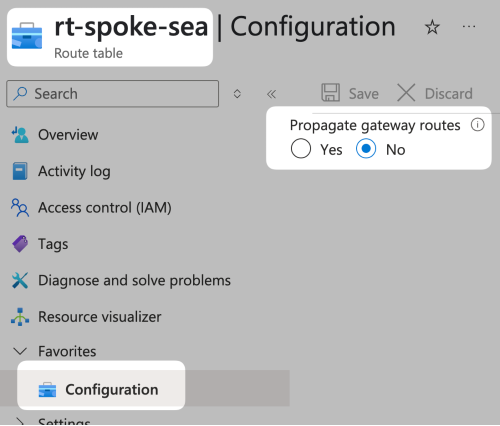This screenshot has height=426, width=500.
Task: Collapse the Favorites section
Action: (x=20, y=351)
